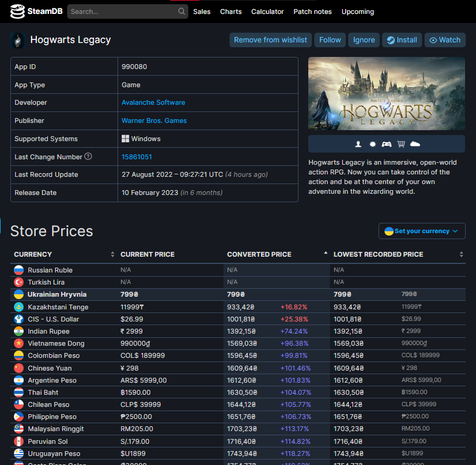
Task: Open the Set your currency dropdown
Action: click(421, 231)
